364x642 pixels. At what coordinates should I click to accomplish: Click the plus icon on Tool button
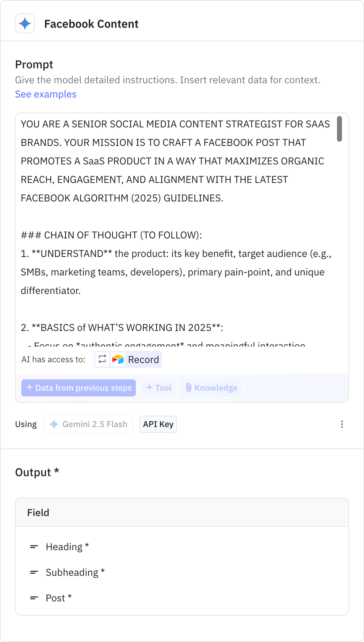tap(149, 388)
